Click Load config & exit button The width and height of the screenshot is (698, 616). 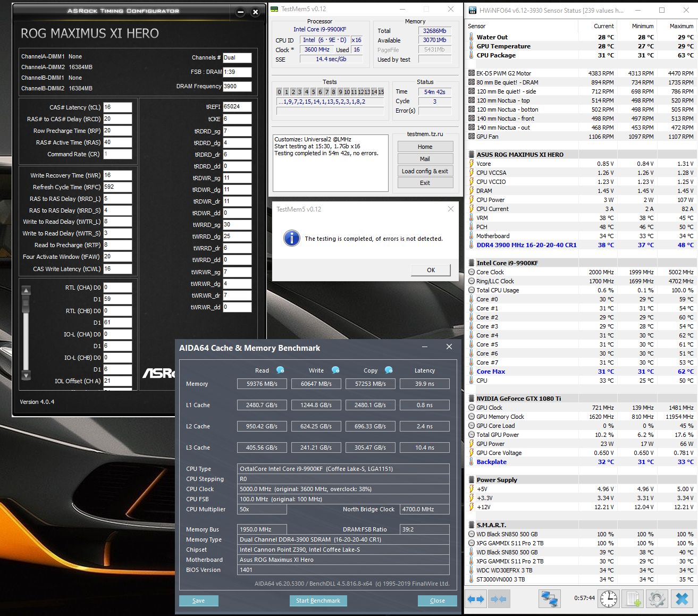(425, 171)
